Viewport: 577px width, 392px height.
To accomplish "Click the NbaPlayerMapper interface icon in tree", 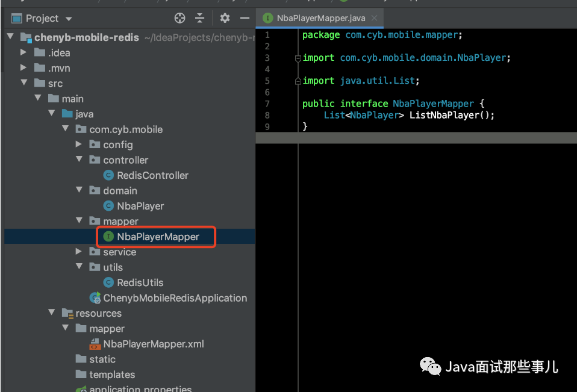I will (108, 237).
